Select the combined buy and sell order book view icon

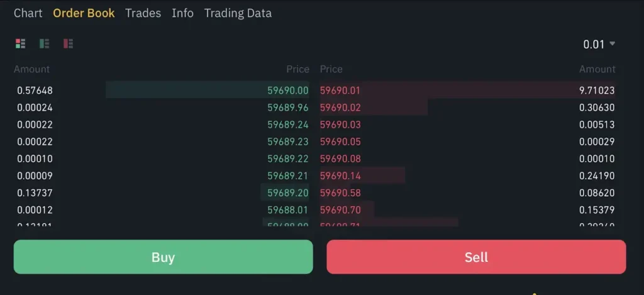coord(21,43)
